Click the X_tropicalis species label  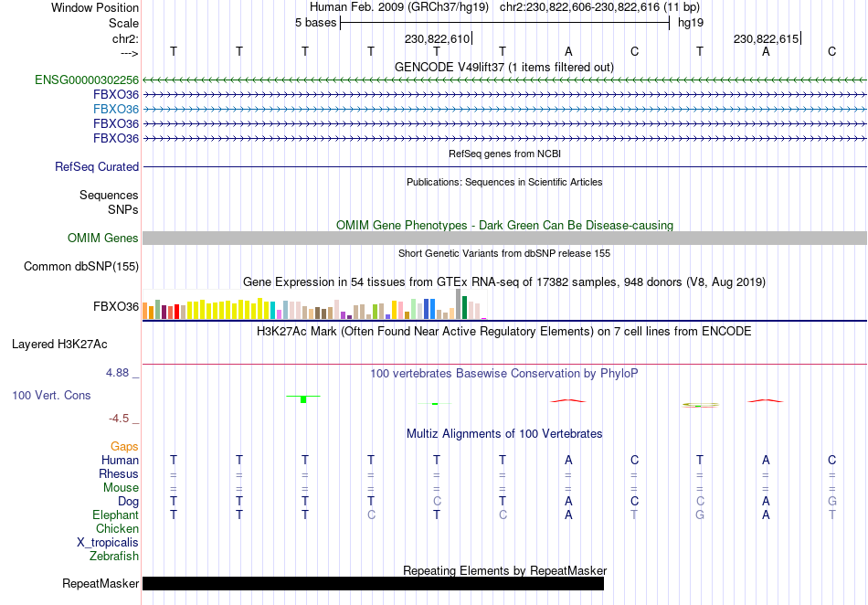coord(108,543)
